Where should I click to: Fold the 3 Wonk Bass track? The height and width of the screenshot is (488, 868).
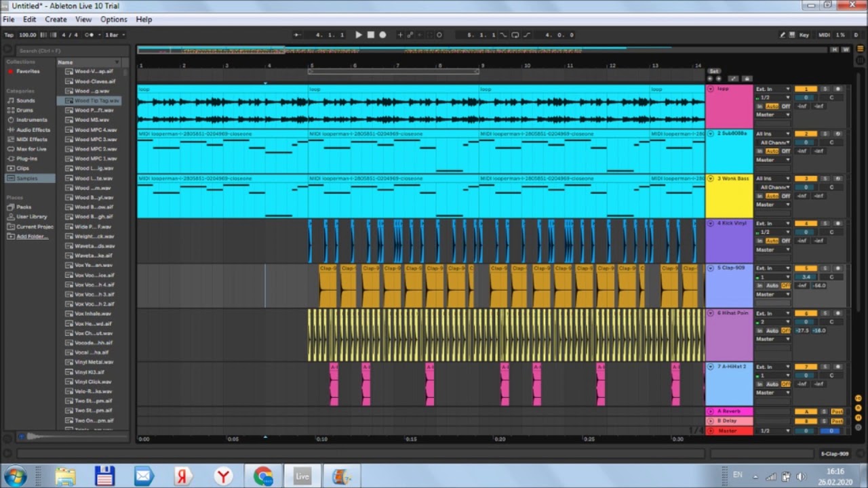click(x=711, y=178)
